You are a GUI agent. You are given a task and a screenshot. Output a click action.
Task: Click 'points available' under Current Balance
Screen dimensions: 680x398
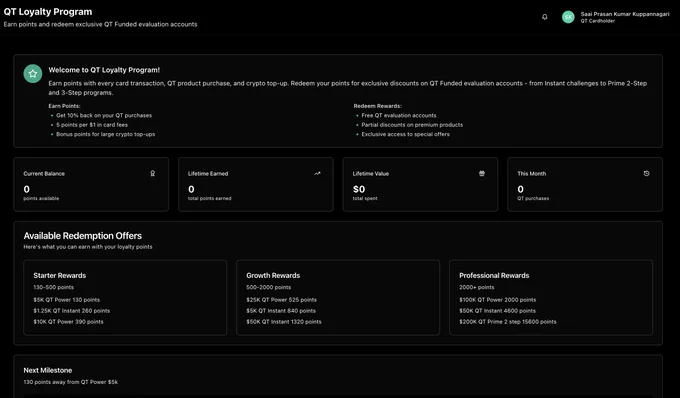(41, 199)
